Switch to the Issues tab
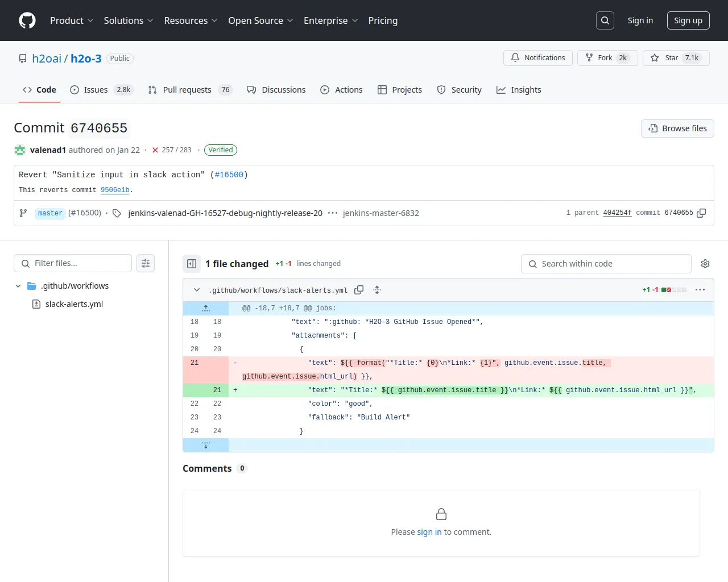 101,90
